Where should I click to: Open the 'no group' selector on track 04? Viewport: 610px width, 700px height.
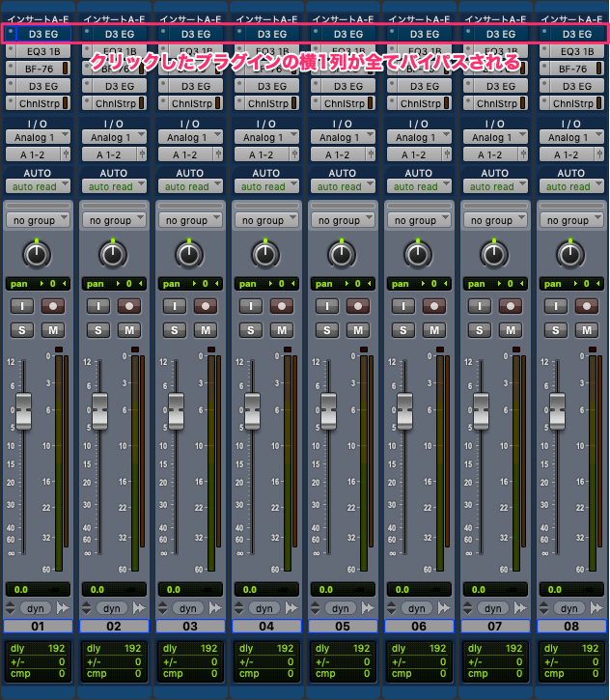[266, 220]
